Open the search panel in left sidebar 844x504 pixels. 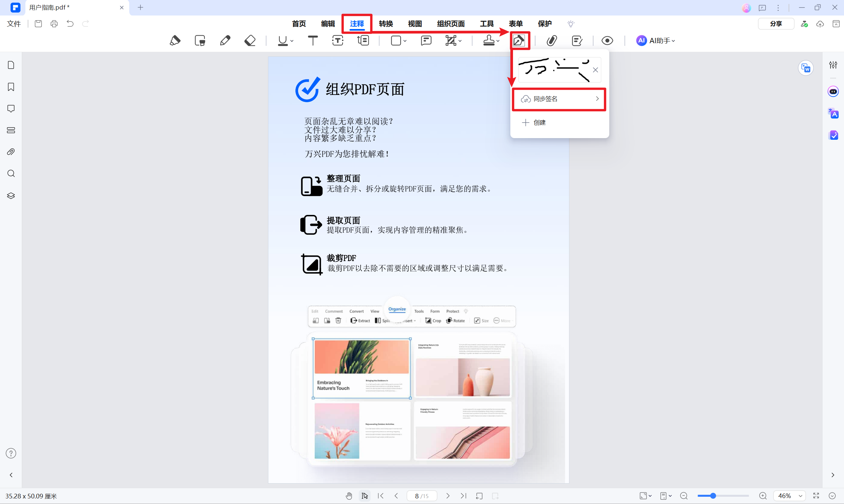point(11,173)
